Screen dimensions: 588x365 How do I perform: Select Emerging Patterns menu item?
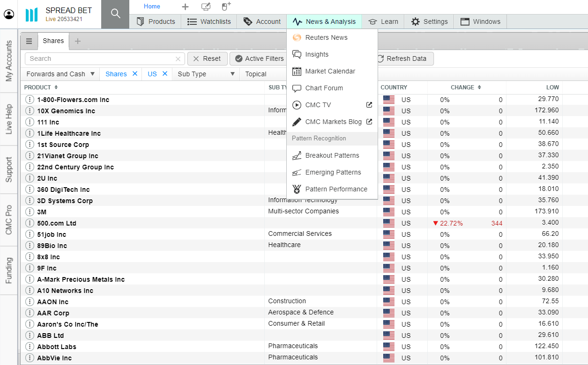click(332, 172)
